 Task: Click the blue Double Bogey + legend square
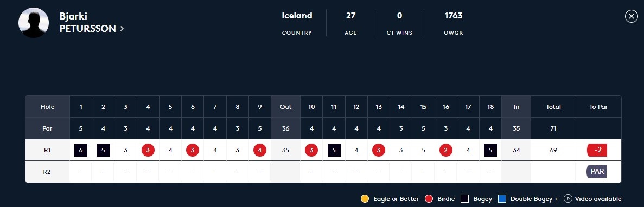(x=502, y=199)
